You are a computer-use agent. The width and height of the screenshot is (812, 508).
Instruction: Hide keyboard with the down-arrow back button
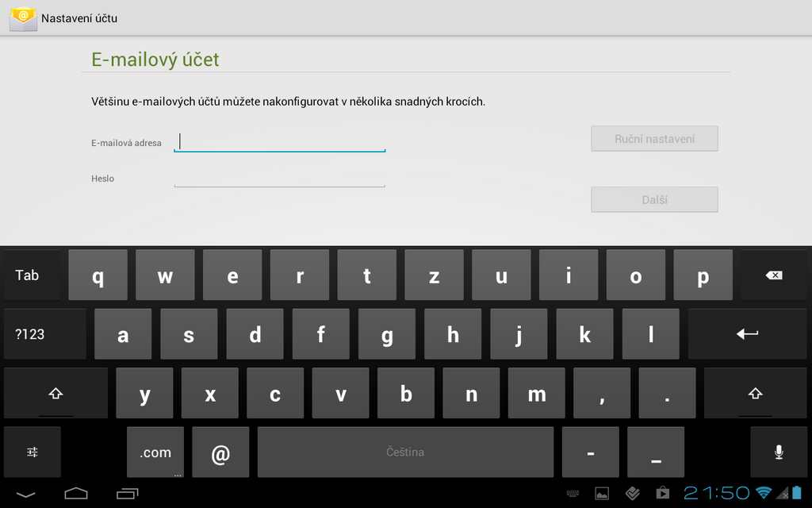coord(25,494)
